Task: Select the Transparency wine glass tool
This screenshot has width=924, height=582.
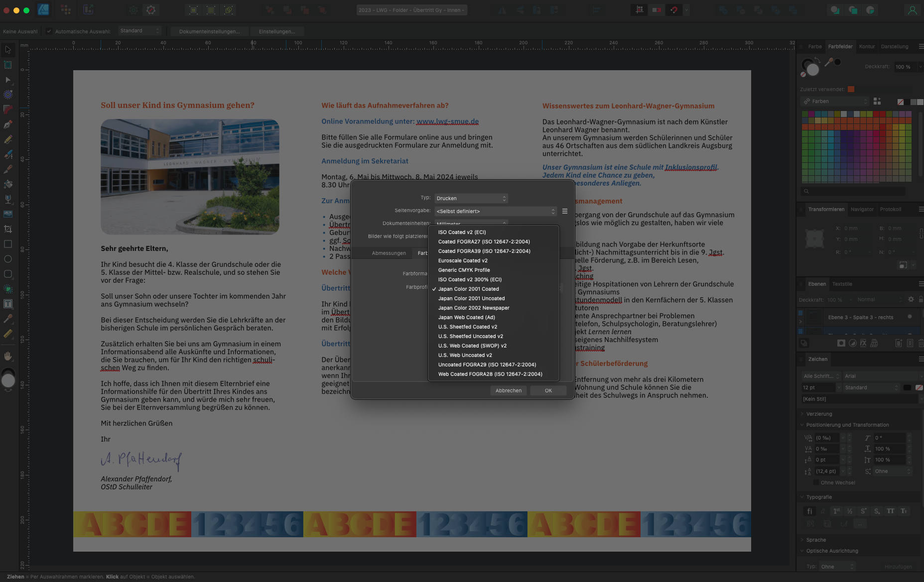Action: coord(8,199)
